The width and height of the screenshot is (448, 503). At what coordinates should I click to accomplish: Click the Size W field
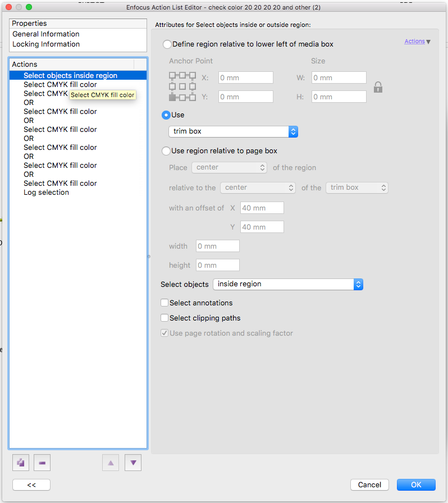(x=339, y=77)
